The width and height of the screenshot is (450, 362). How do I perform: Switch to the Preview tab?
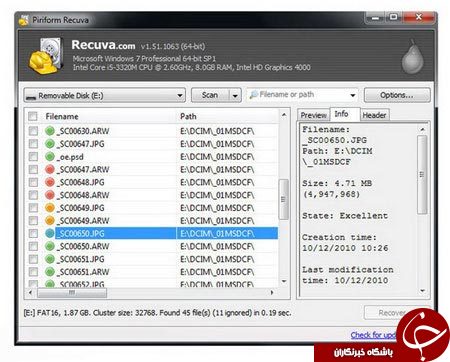(x=313, y=115)
